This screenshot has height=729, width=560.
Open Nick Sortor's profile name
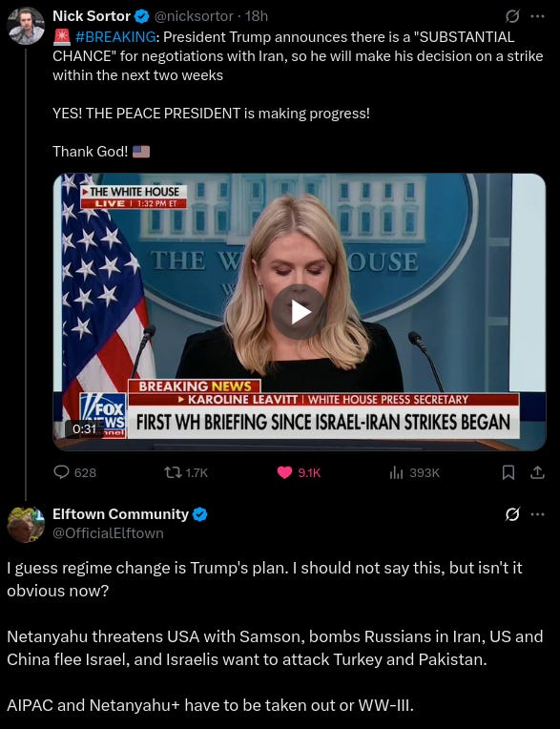tap(91, 16)
